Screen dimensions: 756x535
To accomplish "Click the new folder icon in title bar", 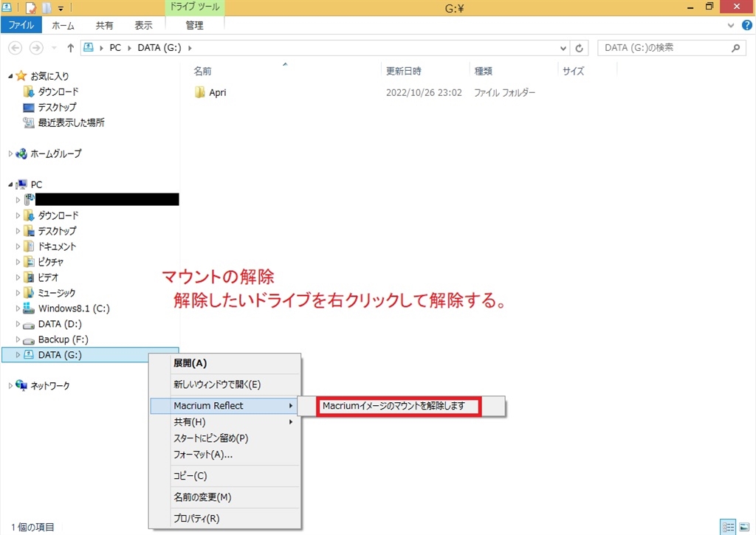I will tap(47, 7).
